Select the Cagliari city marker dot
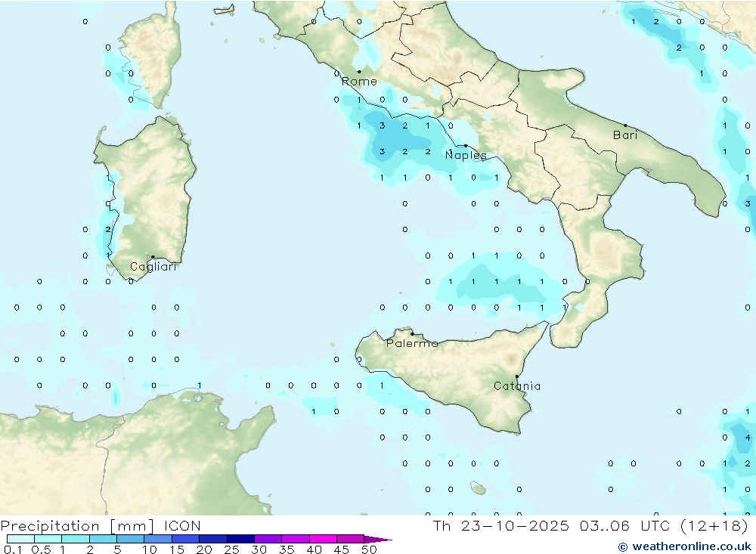Screen dimensions: 756x554 point(153,257)
